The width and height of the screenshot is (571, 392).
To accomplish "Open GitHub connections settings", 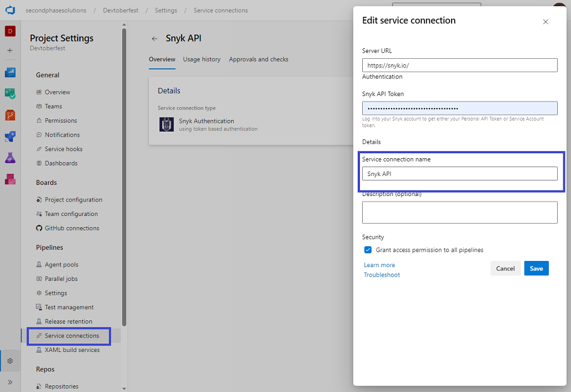I will coord(71,228).
